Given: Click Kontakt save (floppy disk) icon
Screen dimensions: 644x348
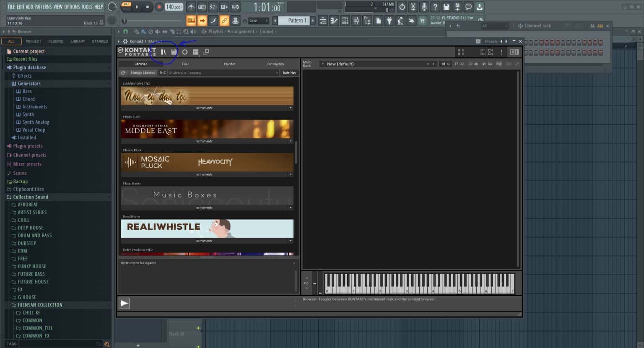Looking at the screenshot, I should coord(174,52).
